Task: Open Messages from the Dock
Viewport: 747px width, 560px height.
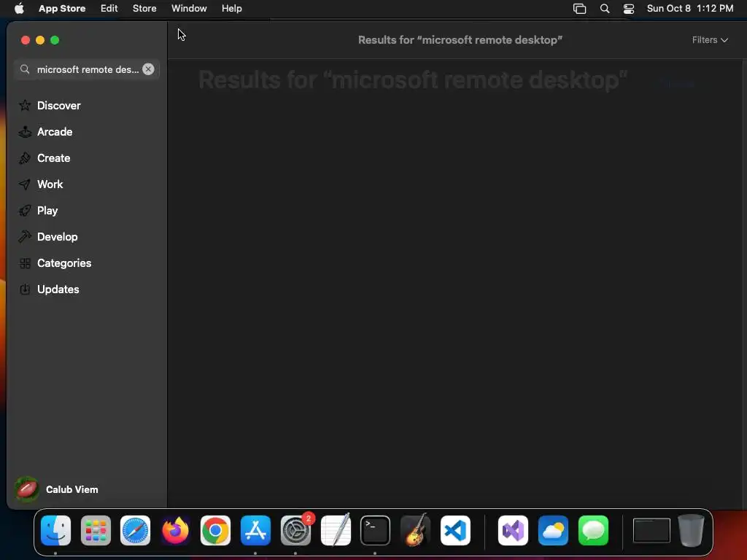Action: pos(593,531)
